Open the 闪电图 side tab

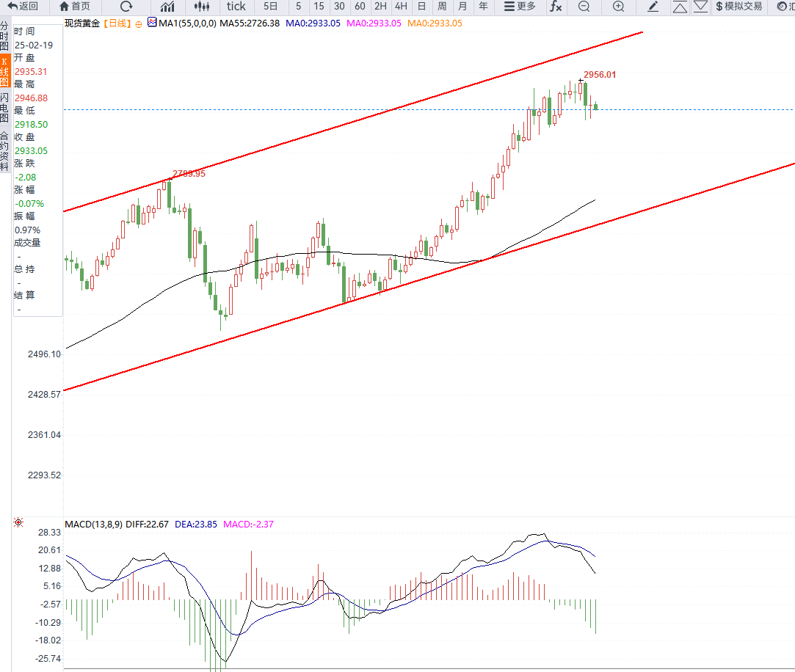4,107
